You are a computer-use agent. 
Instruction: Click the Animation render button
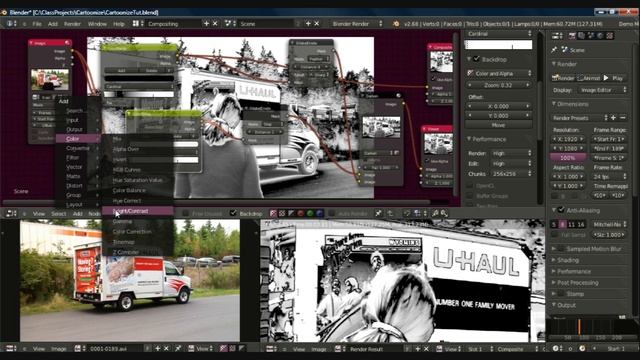click(x=588, y=78)
